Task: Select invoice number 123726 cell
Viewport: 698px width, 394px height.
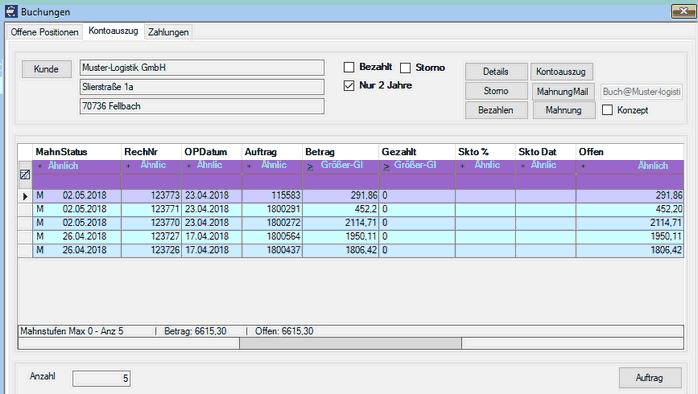Action: pos(151,250)
